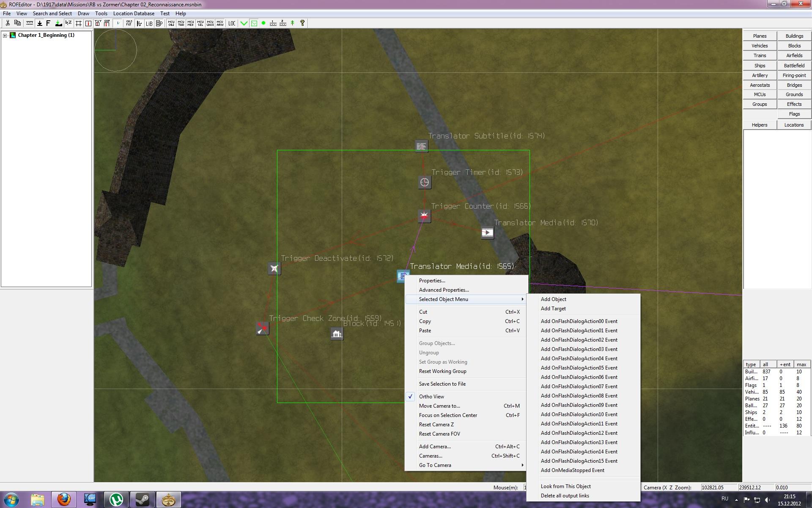Choose Add OnMediaStopped Event
The width and height of the screenshot is (812, 508).
(x=572, y=470)
